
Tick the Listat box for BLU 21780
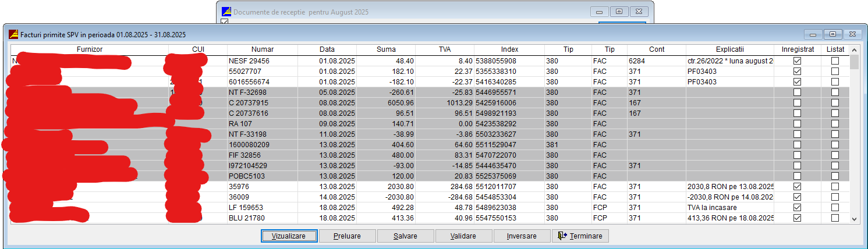pyautogui.click(x=835, y=218)
